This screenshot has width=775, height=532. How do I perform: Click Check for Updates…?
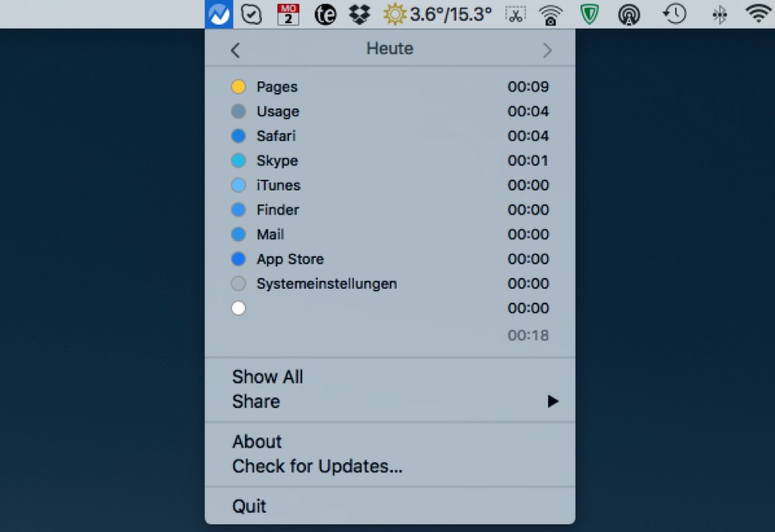pyautogui.click(x=317, y=467)
